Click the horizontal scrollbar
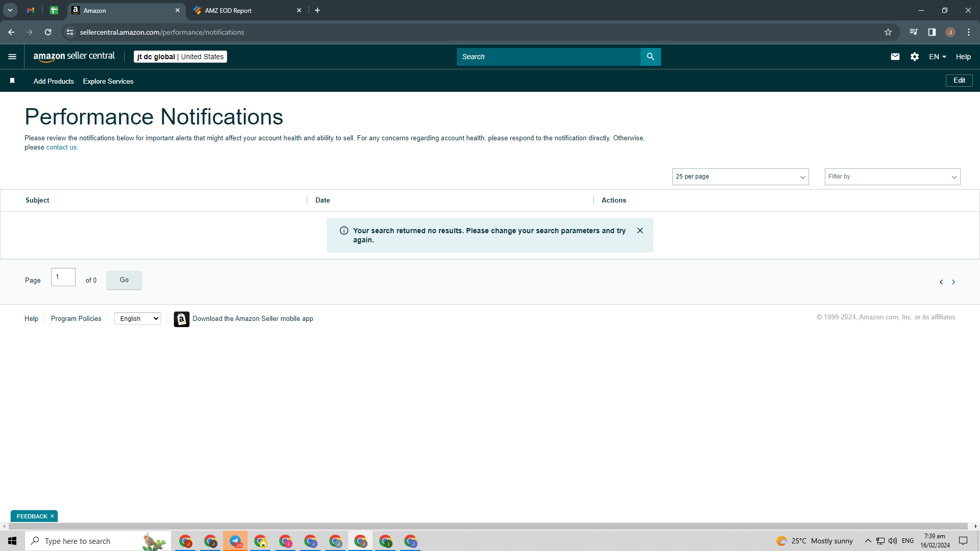 click(x=487, y=526)
